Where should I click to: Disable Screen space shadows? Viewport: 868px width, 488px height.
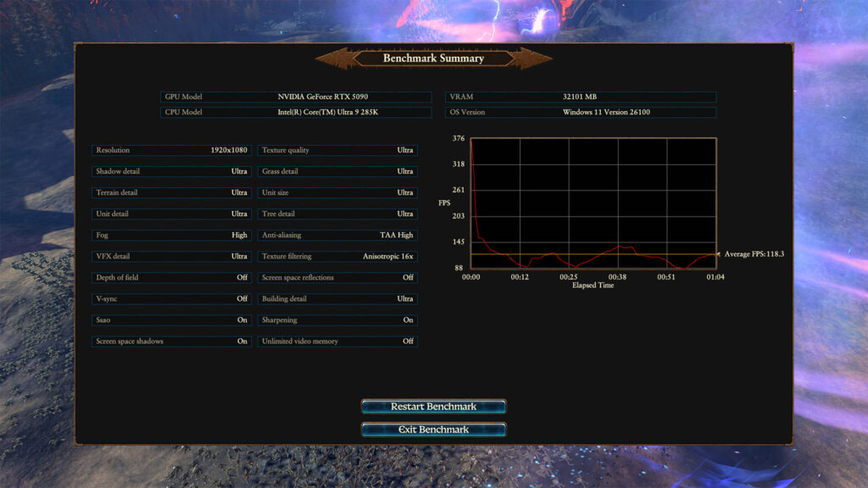pos(171,341)
